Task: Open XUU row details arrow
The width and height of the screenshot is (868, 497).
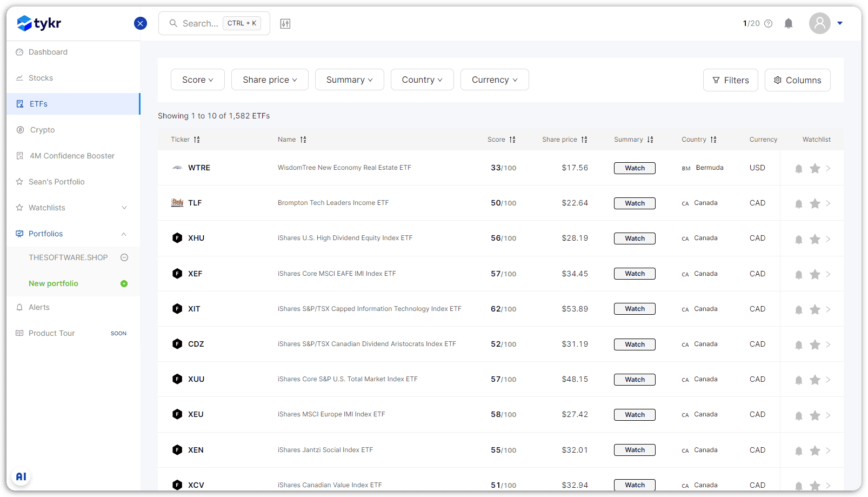Action: click(828, 380)
